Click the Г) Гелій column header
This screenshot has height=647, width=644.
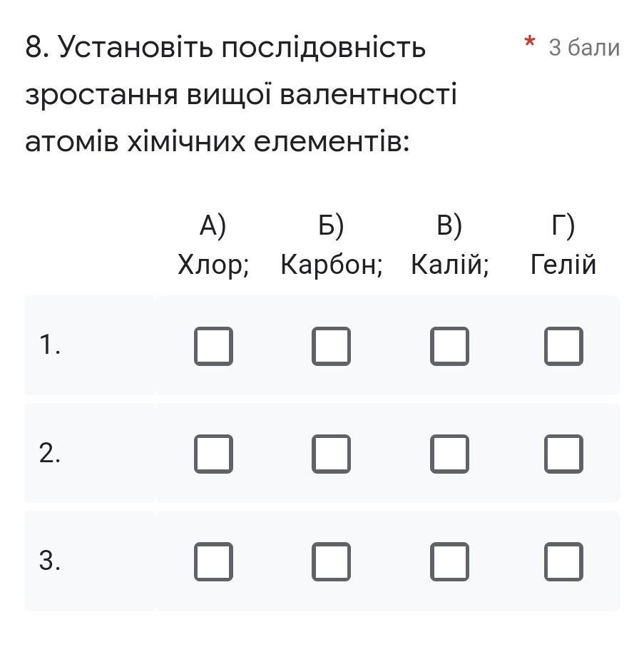click(x=563, y=245)
